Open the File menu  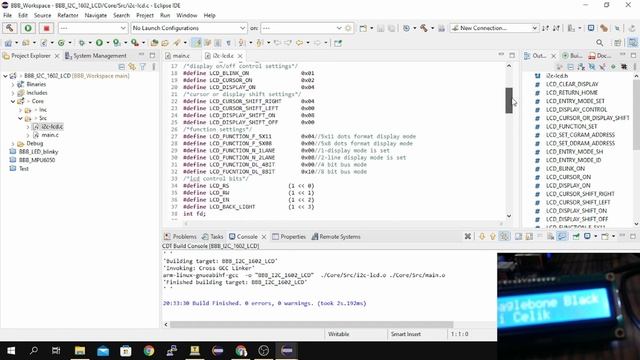point(7,15)
